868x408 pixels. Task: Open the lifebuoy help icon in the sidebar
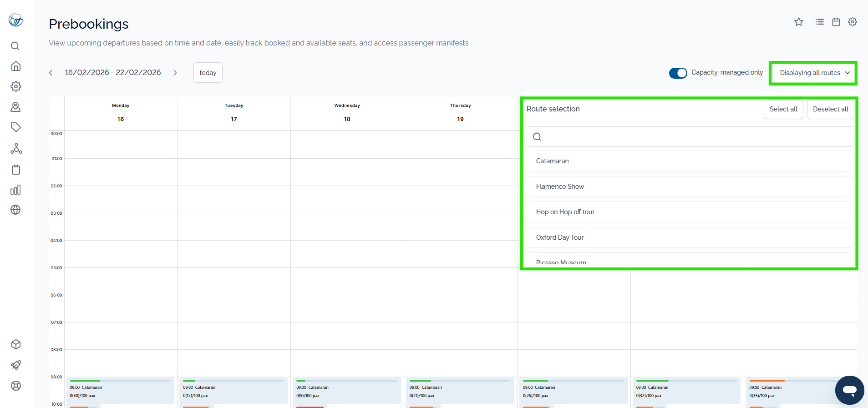(16, 386)
